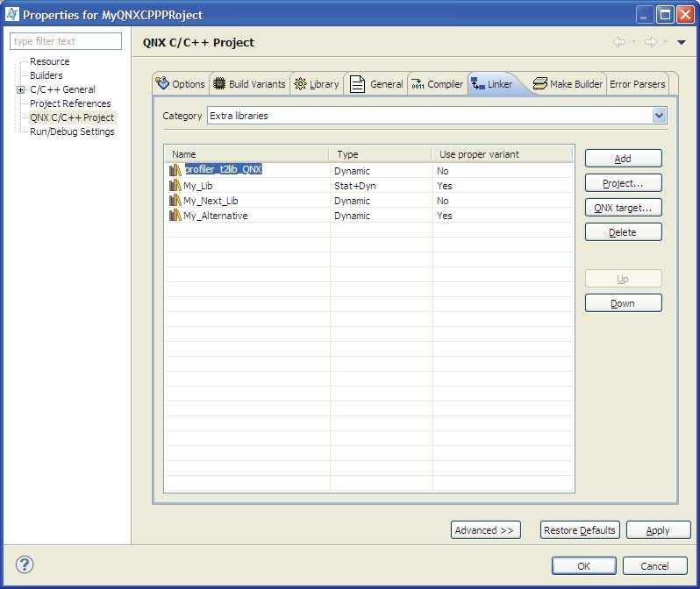700x589 pixels.
Task: Click the My_Next_Lib library icon
Action: [x=175, y=201]
